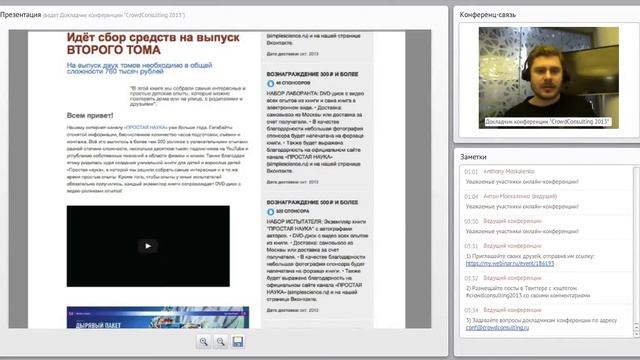This screenshot has width=640, height=360.
Task: Click the speaker webcam video feed
Action: 549,78
